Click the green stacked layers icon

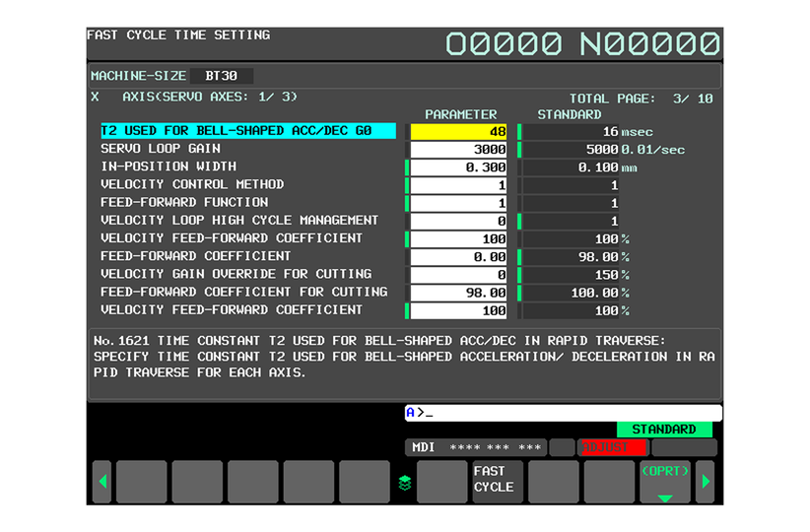pyautogui.click(x=404, y=483)
